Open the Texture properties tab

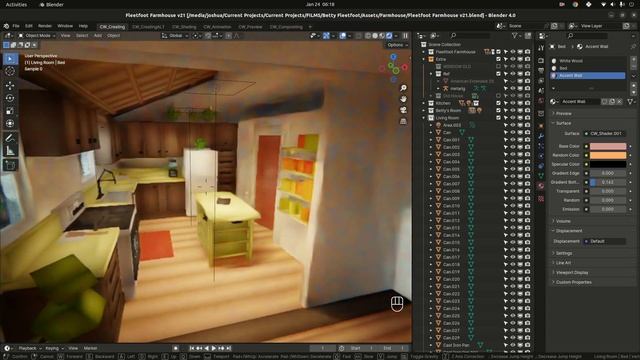pos(541,199)
